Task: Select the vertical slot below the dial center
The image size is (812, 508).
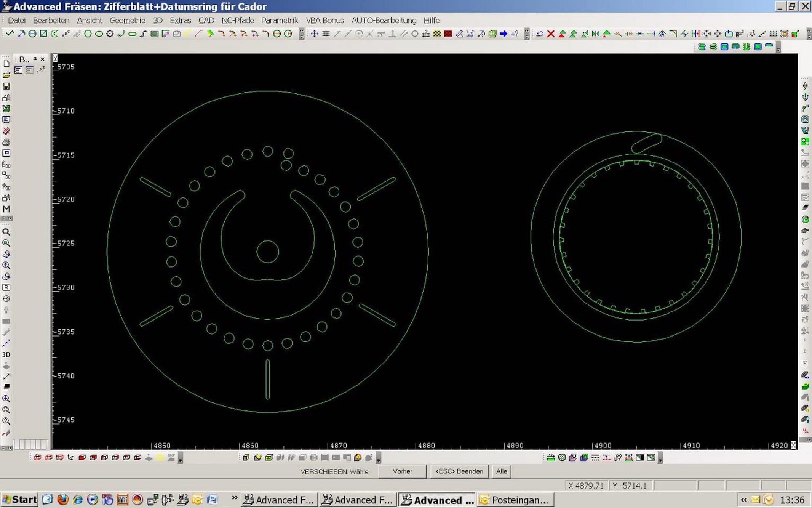Action: pyautogui.click(x=268, y=379)
